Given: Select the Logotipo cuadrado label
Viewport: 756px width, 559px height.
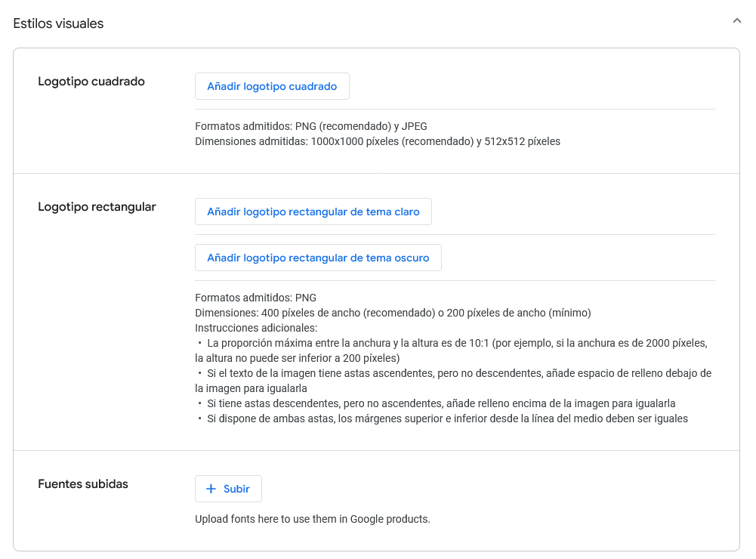Looking at the screenshot, I should [x=91, y=81].
